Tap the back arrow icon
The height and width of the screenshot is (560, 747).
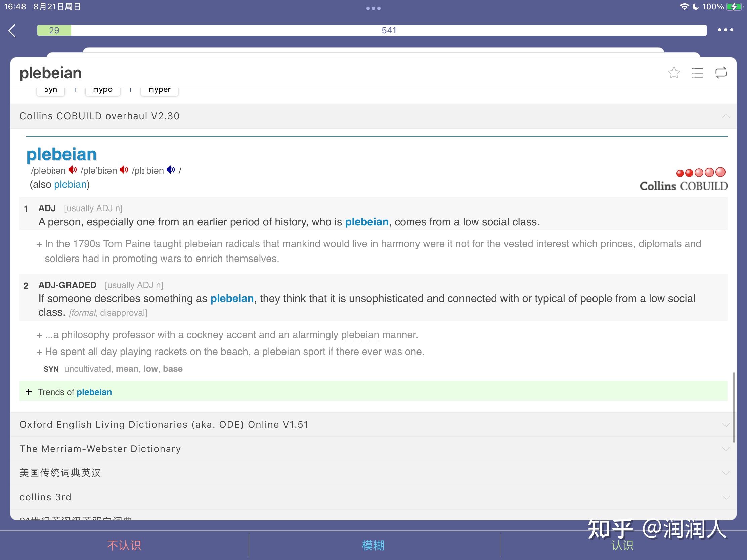(x=12, y=30)
